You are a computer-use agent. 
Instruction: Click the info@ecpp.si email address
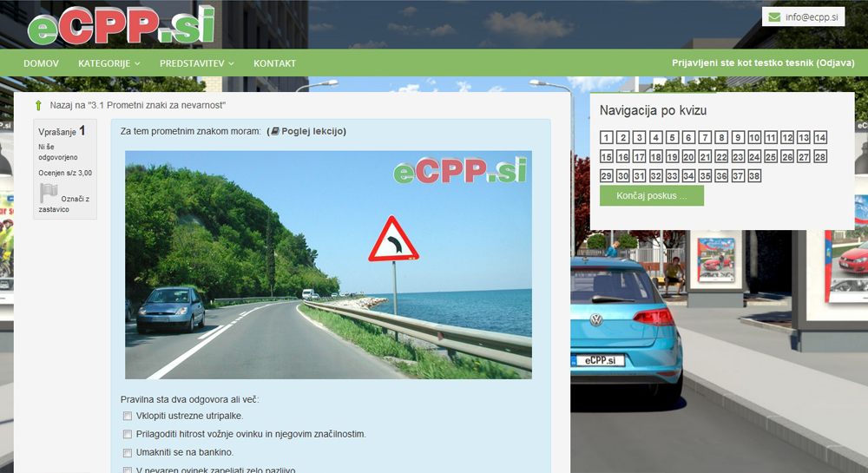812,17
